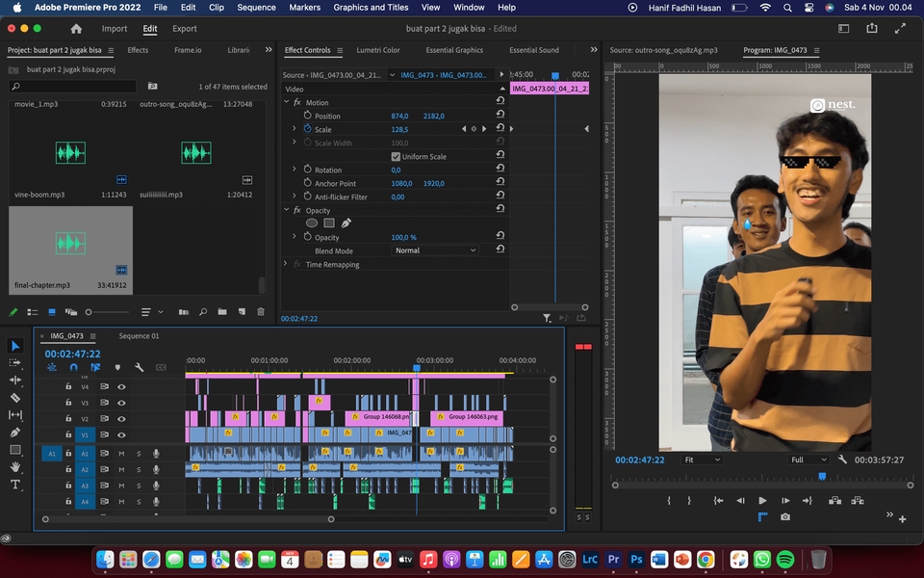Click the Export Frame camera icon
924x578 pixels.
(x=785, y=517)
